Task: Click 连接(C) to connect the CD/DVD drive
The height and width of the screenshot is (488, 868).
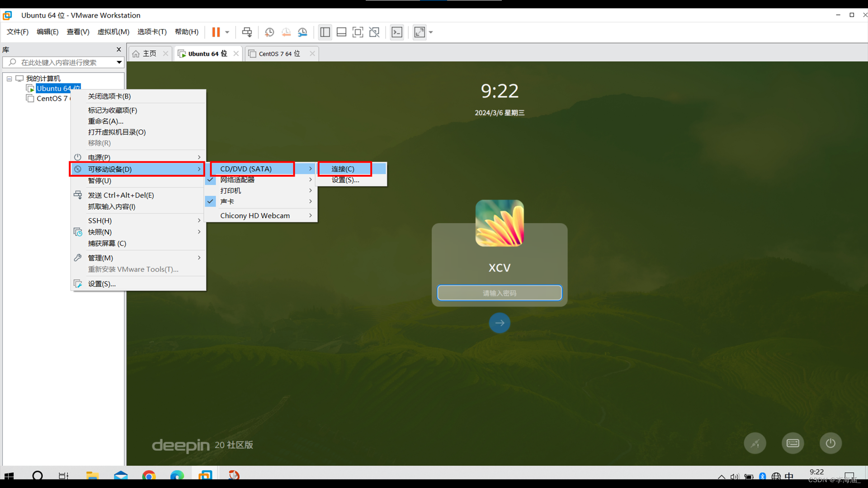Action: pyautogui.click(x=344, y=169)
